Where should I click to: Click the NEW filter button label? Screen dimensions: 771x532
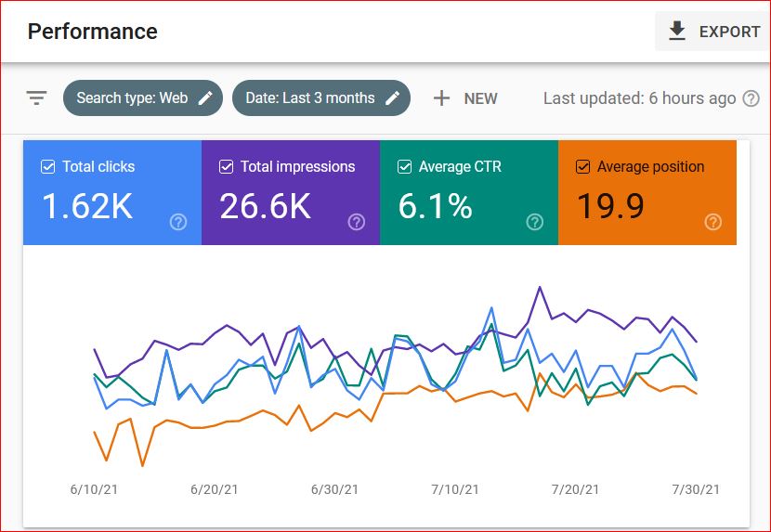pyautogui.click(x=480, y=98)
